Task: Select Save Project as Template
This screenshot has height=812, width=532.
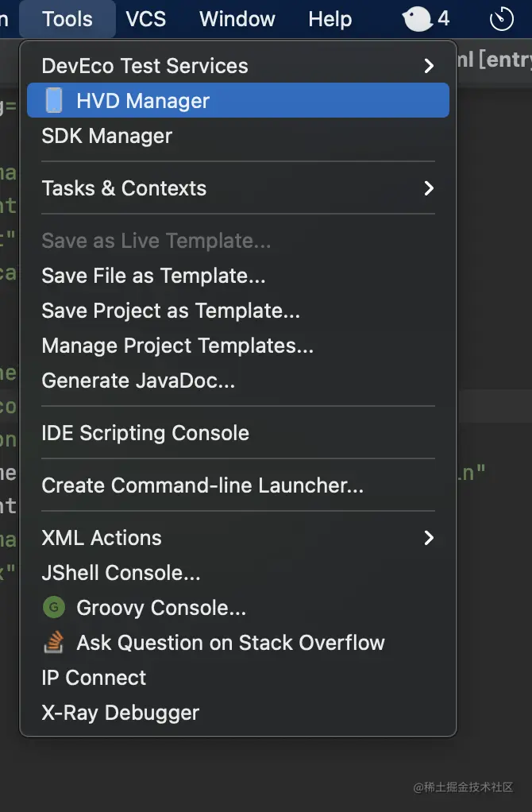Action: tap(171, 311)
